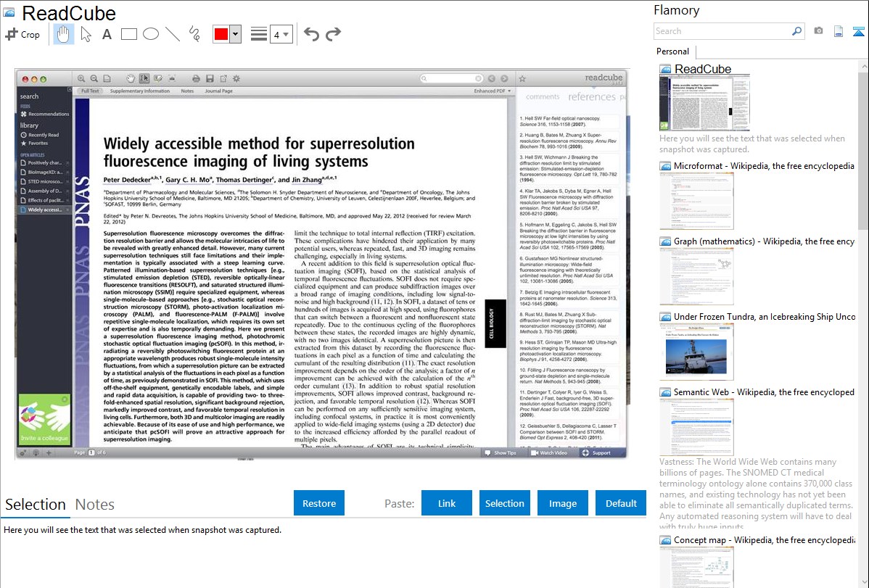Open the Graph (mathematics) snapshot thumbnail

pos(696,276)
